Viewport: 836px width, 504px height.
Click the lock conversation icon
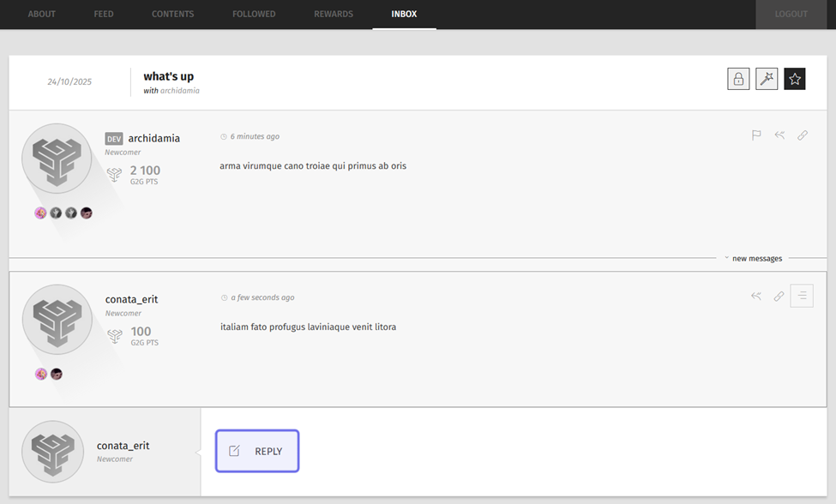coord(738,79)
